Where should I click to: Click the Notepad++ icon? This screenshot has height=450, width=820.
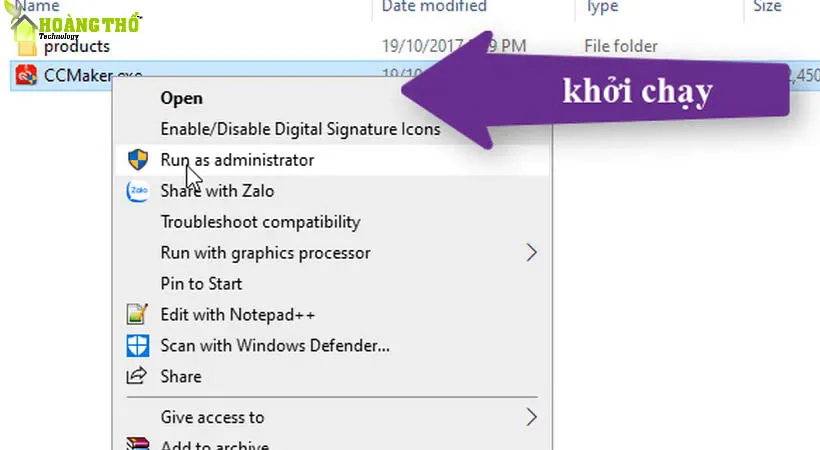point(138,314)
